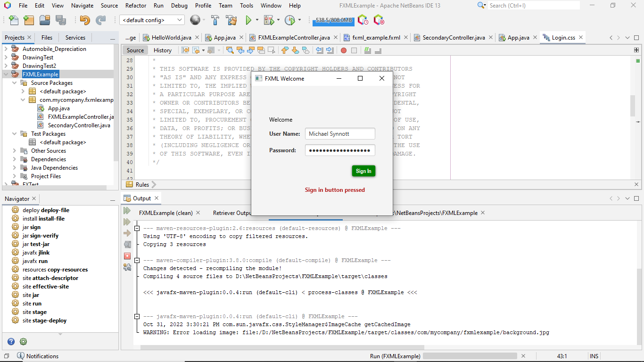The width and height of the screenshot is (644, 362).
Task: Collapse the com.mycompany.fxmlexample package
Action: tap(23, 99)
